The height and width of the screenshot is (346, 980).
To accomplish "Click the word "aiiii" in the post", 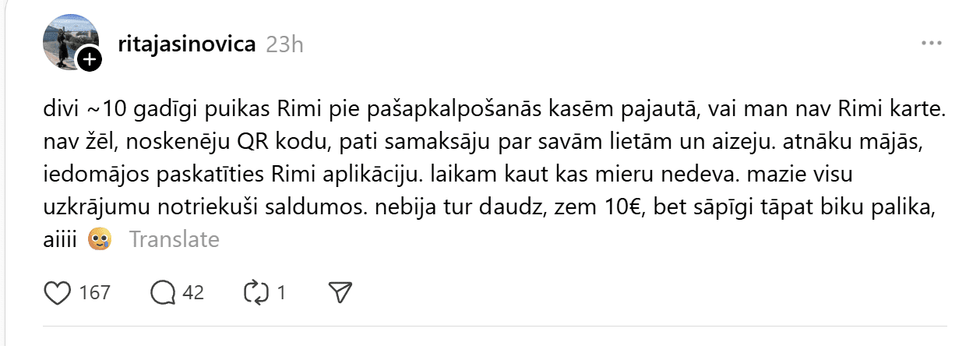I will coord(62,239).
